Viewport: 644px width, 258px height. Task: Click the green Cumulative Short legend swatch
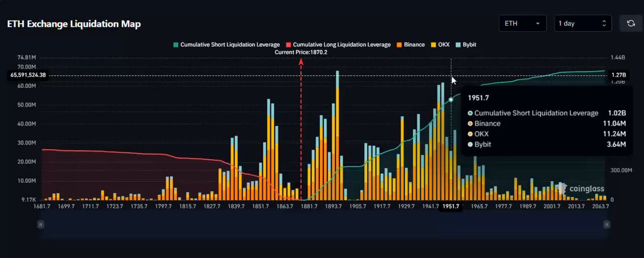pos(175,45)
